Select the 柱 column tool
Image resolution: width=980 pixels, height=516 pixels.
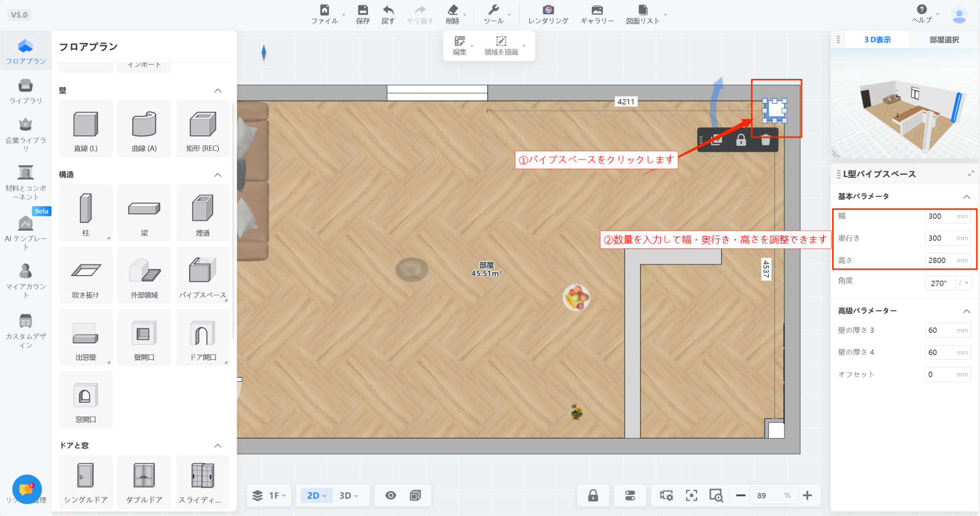click(x=86, y=213)
